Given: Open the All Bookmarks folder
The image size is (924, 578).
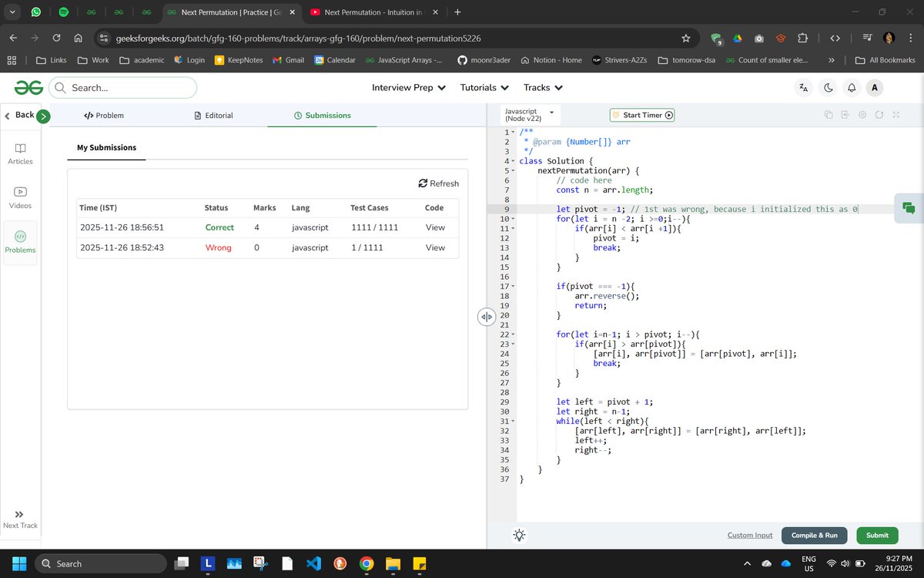Looking at the screenshot, I should click(885, 60).
